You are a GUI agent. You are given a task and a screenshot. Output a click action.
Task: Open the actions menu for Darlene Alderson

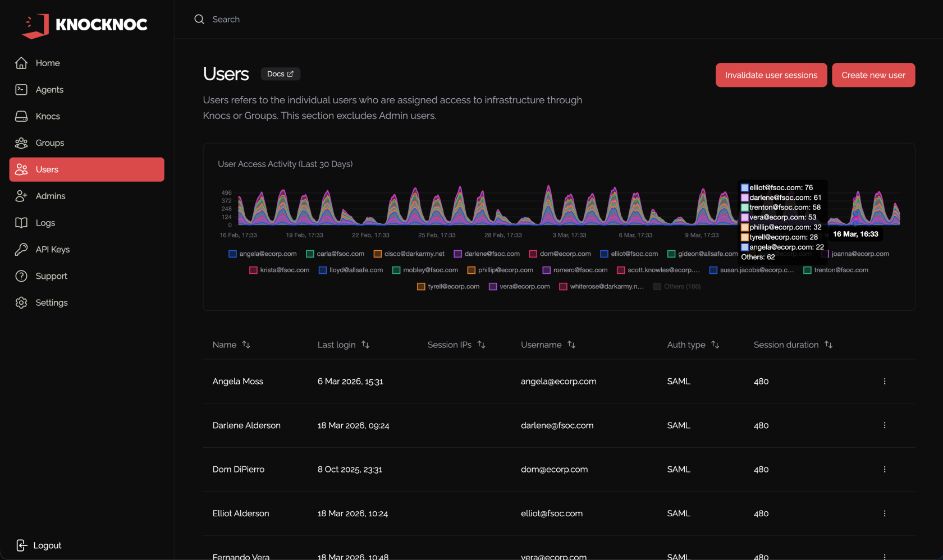885,425
